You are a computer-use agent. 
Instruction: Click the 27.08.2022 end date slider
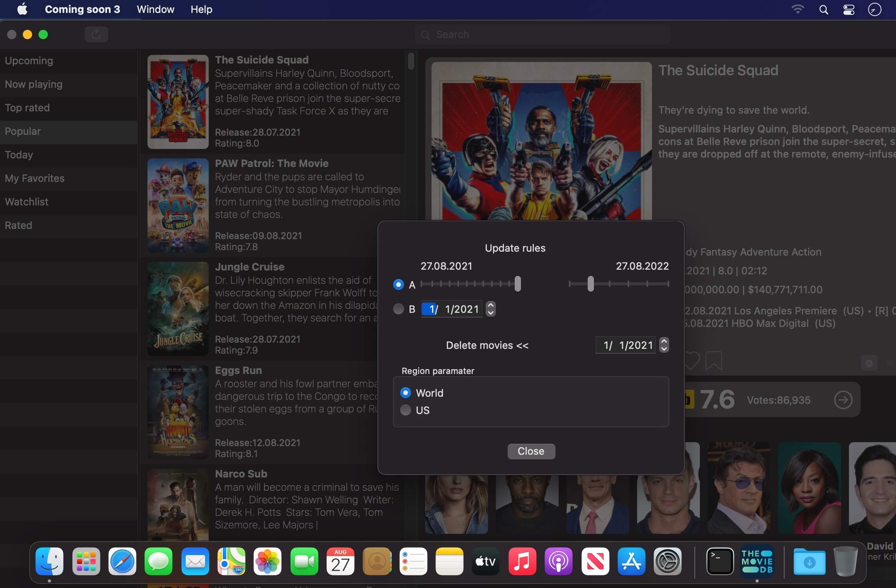pos(619,284)
